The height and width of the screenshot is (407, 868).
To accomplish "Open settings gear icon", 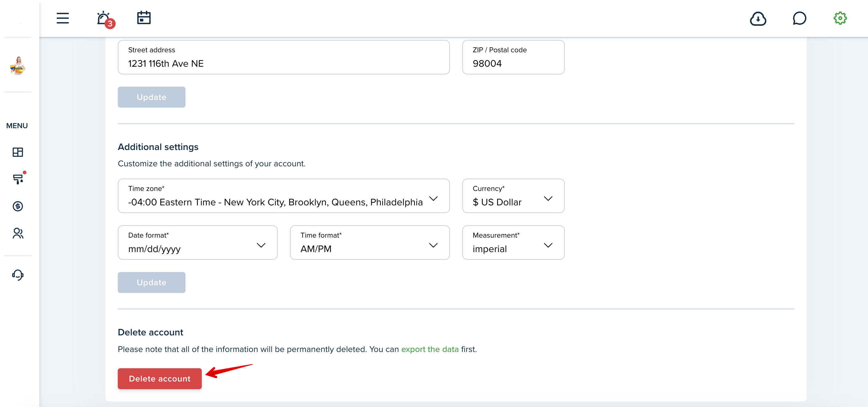I will 840,18.
